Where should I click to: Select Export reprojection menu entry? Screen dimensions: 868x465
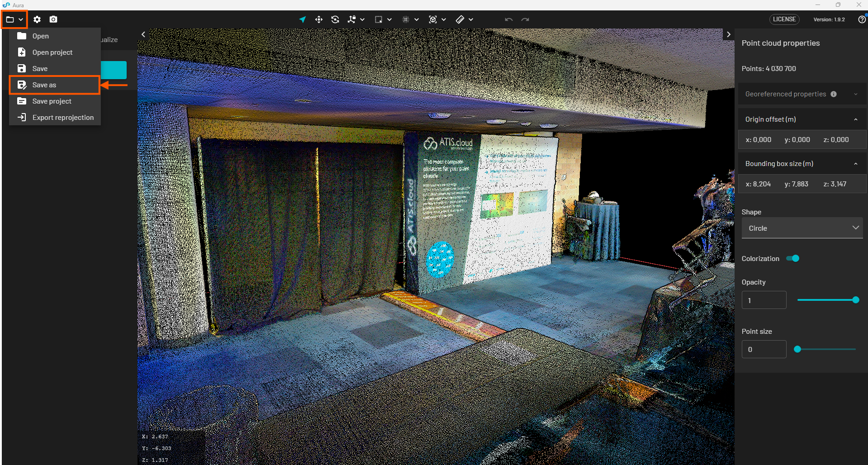pyautogui.click(x=63, y=118)
